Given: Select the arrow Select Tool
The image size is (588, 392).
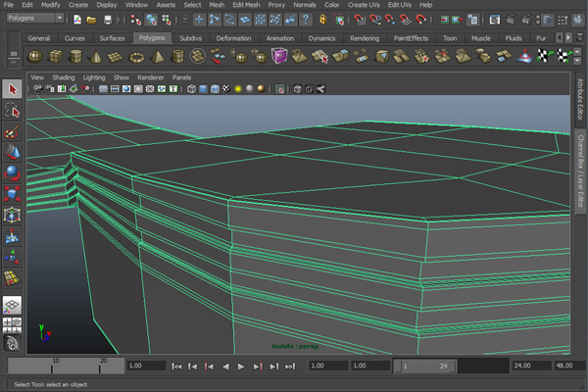Looking at the screenshot, I should pos(12,89).
